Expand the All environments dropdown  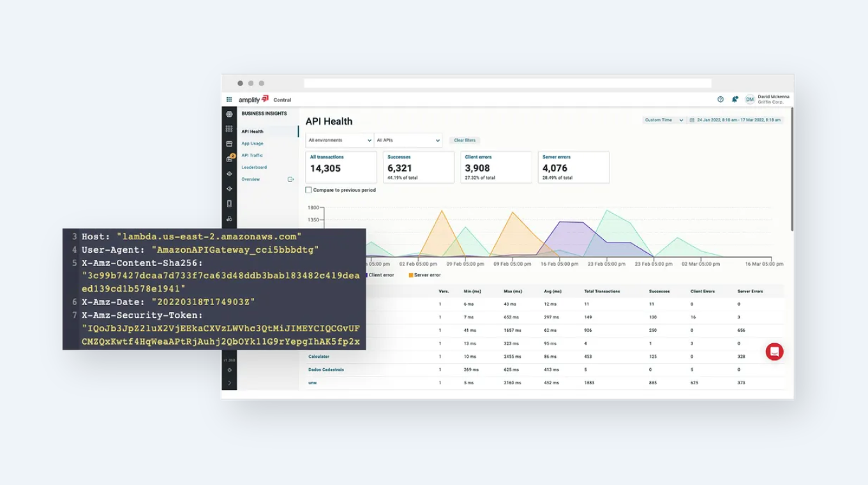(340, 140)
